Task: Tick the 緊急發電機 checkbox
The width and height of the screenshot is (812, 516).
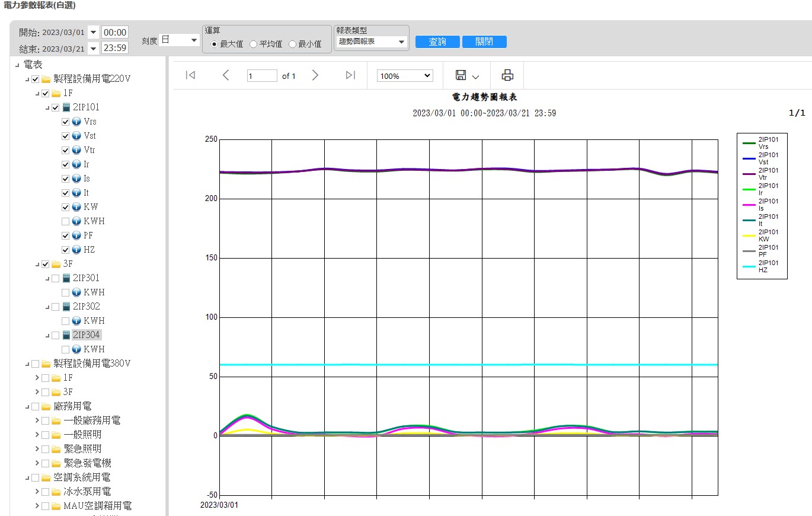Action: point(45,463)
